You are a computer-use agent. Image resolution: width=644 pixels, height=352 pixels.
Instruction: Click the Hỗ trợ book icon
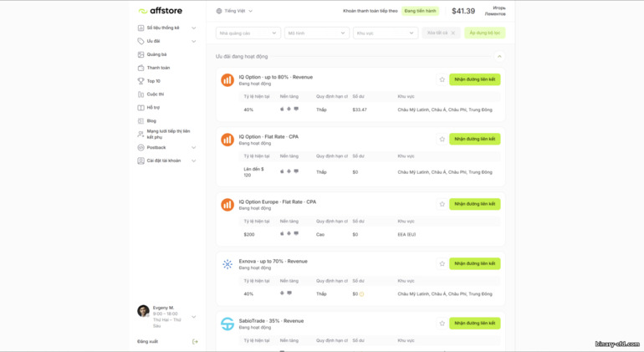coord(141,108)
